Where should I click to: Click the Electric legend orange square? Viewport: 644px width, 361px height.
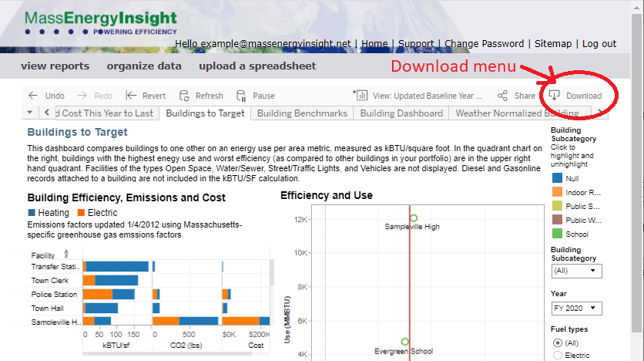pyautogui.click(x=81, y=213)
